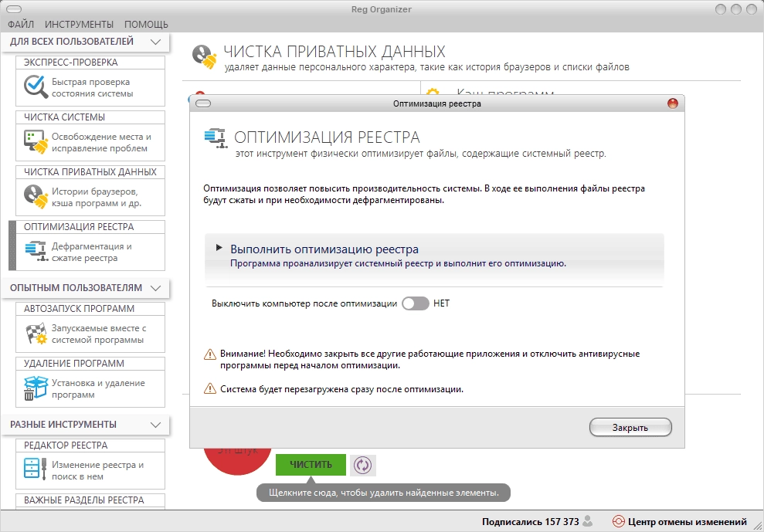Click the subscriber person icon in status bar

pyautogui.click(x=588, y=521)
